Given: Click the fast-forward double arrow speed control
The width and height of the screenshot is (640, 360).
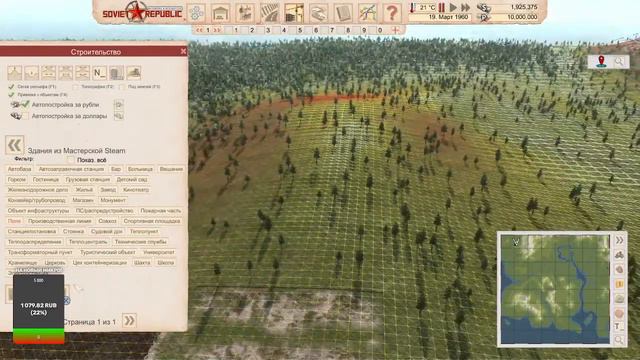Looking at the screenshot, I should 466,7.
